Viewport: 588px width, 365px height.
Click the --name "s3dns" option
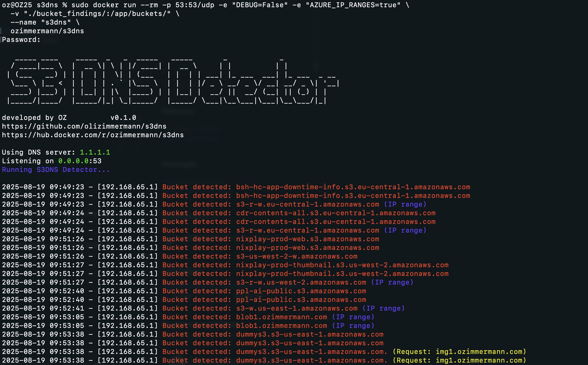click(x=41, y=22)
